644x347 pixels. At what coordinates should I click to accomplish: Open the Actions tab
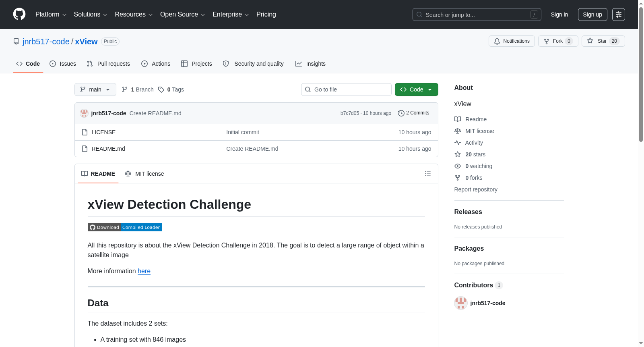coord(156,64)
